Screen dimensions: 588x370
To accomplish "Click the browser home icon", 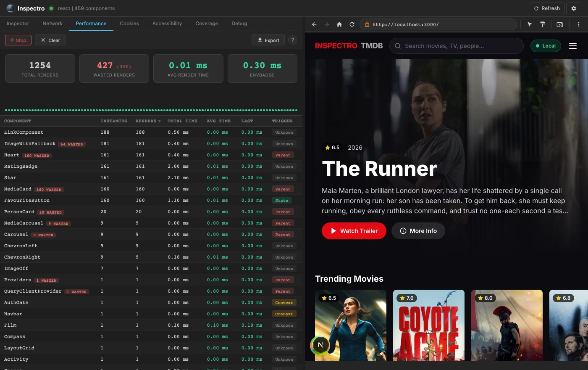I will [339, 24].
